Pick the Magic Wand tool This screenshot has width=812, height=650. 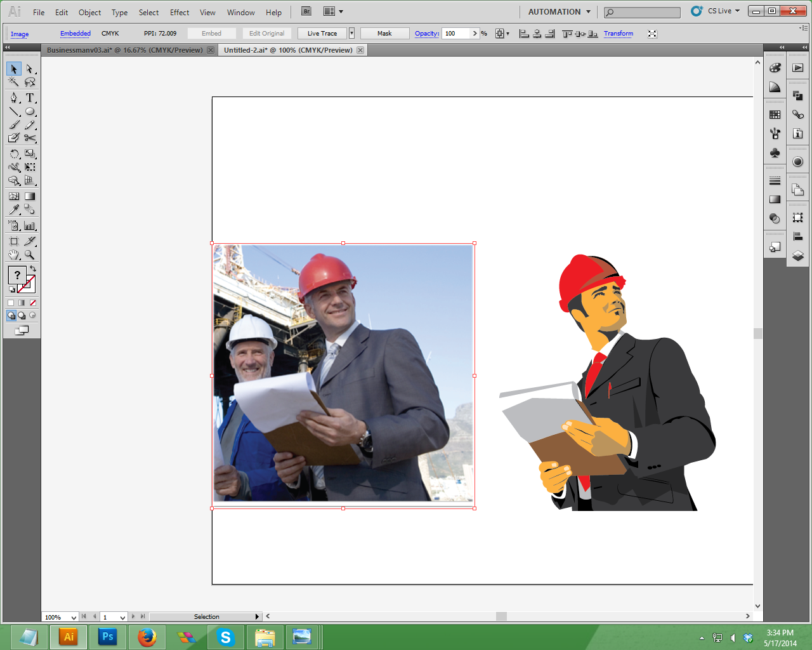pyautogui.click(x=14, y=82)
